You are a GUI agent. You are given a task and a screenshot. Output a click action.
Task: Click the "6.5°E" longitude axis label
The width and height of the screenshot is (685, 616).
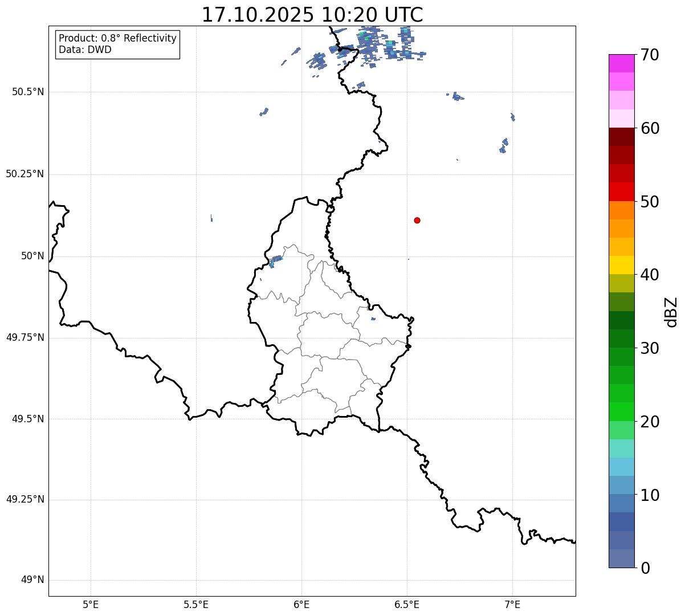(407, 604)
